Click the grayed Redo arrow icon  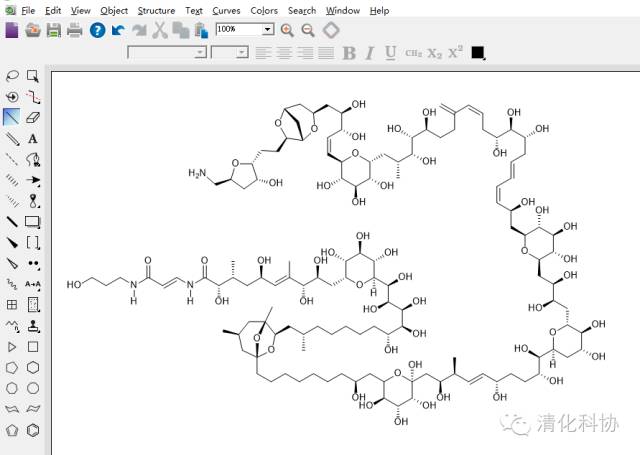click(139, 30)
